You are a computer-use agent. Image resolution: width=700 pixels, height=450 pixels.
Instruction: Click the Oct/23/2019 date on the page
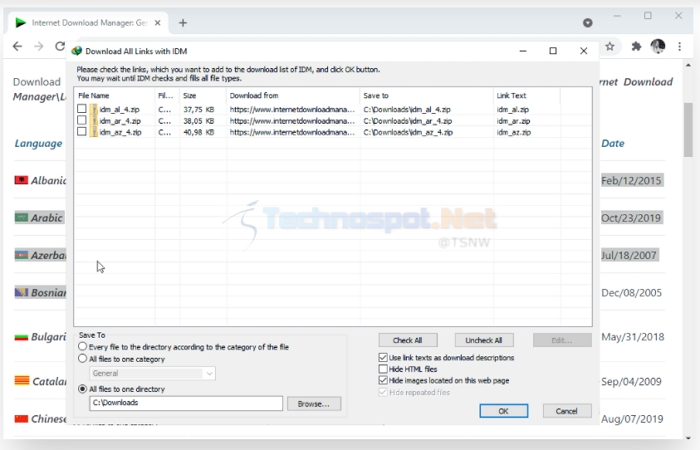pos(631,218)
